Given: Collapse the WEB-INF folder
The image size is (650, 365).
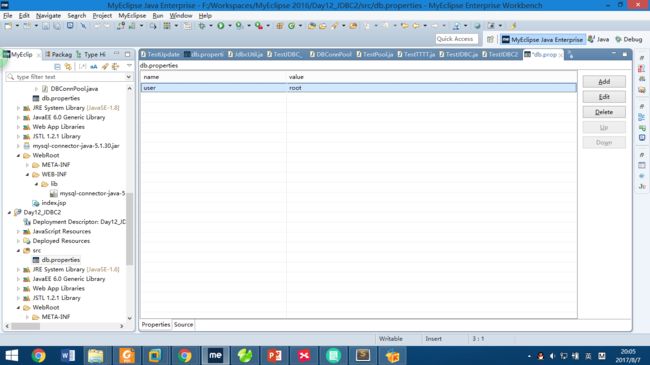Looking at the screenshot, I should coord(27,175).
